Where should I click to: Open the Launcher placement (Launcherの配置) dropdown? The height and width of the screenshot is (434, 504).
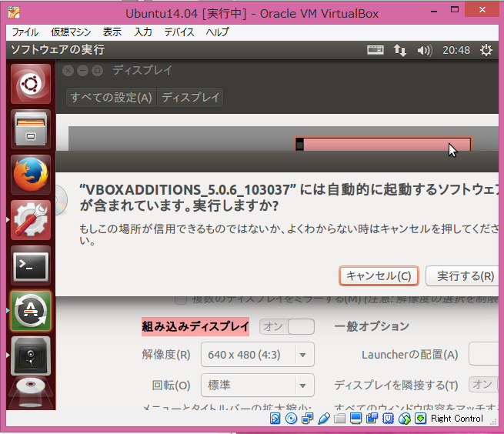tap(484, 354)
